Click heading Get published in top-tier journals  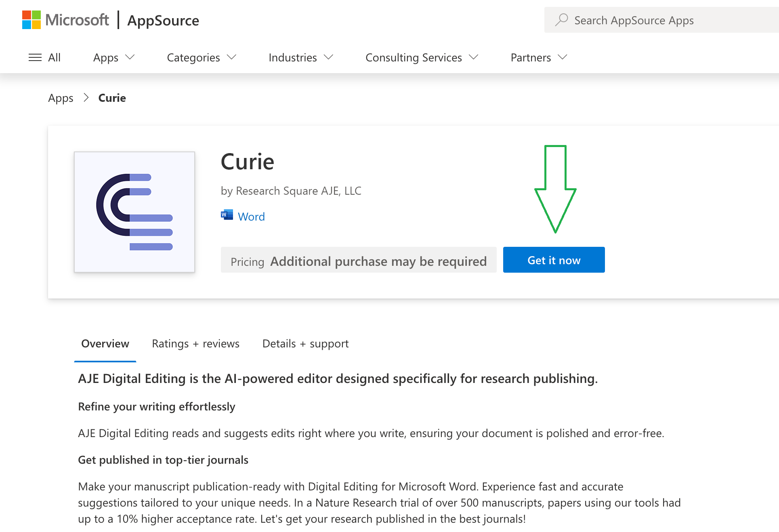pos(163,460)
